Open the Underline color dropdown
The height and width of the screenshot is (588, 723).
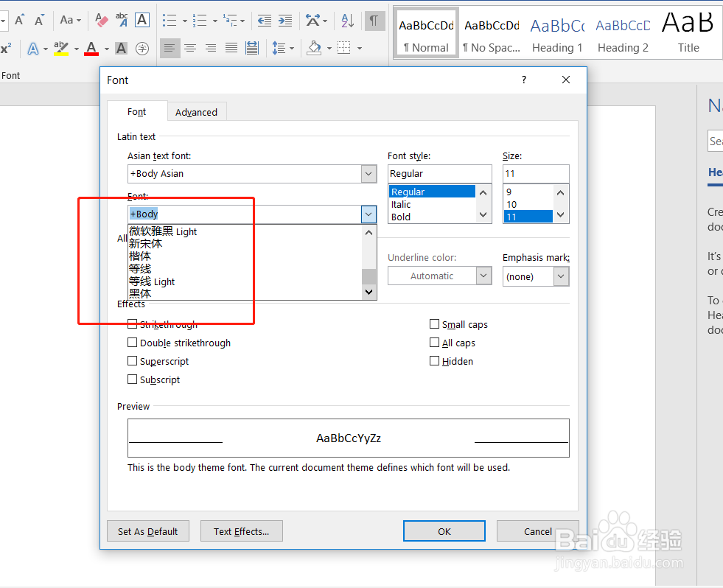[483, 276]
